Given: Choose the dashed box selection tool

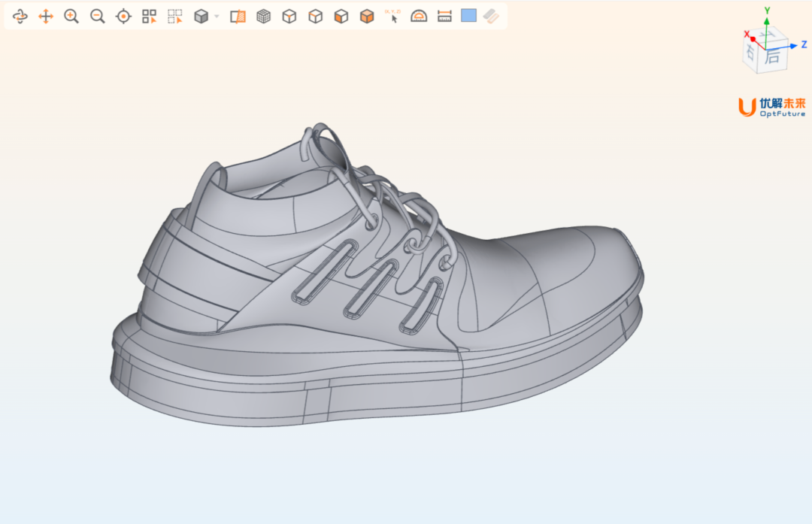Looking at the screenshot, I should pyautogui.click(x=175, y=17).
